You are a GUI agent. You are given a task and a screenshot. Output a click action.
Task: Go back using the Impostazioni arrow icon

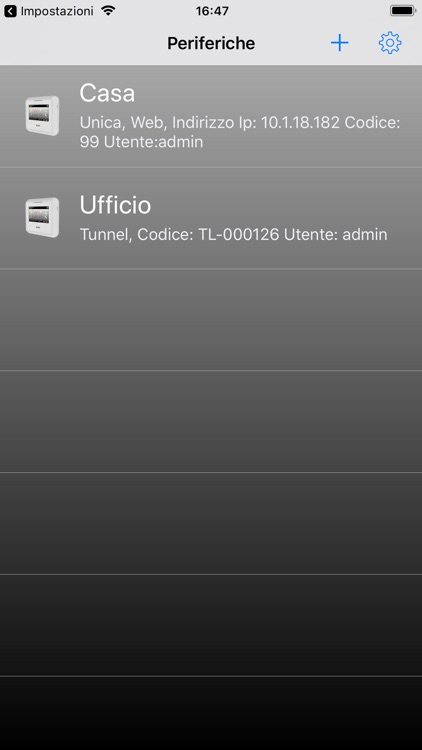click(x=10, y=11)
